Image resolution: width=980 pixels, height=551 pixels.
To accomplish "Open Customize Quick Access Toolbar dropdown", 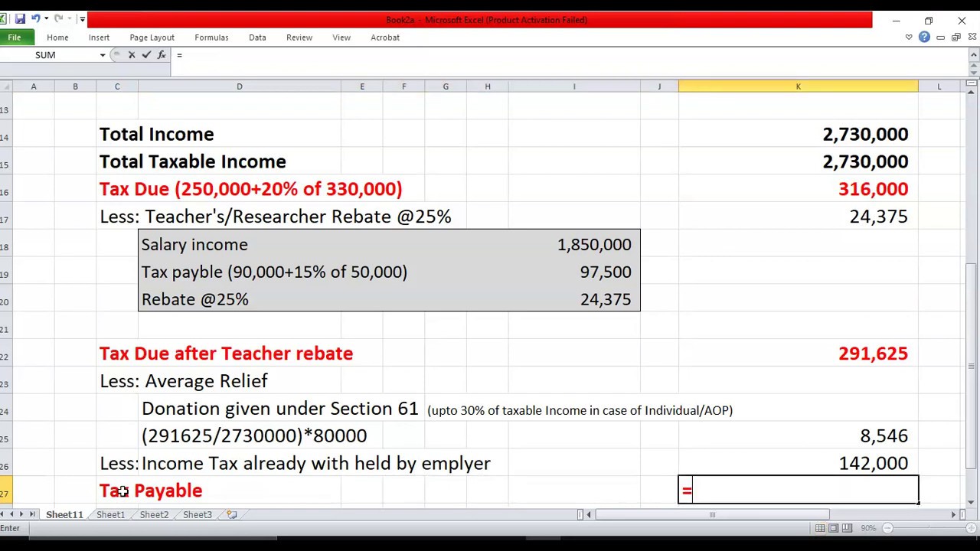I will tap(82, 19).
